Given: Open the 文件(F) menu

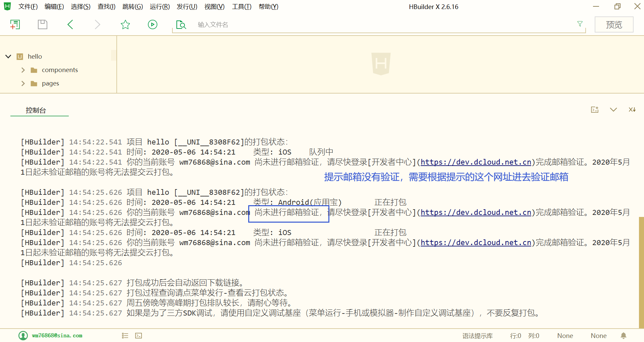Looking at the screenshot, I should (28, 7).
